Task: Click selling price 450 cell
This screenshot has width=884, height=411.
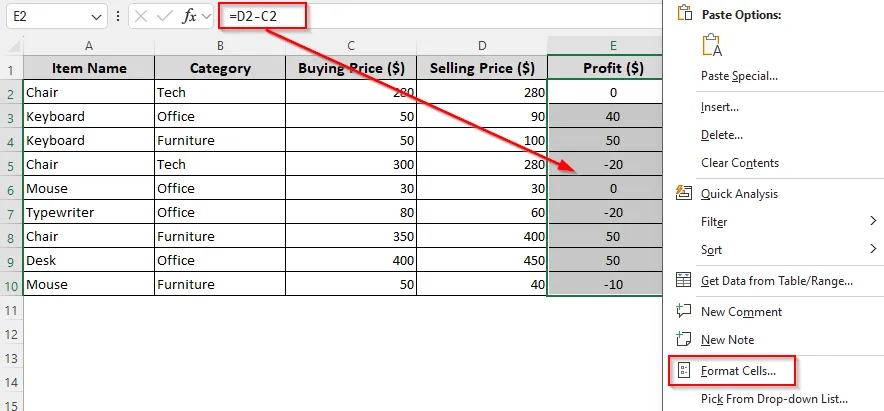Action: pyautogui.click(x=482, y=260)
